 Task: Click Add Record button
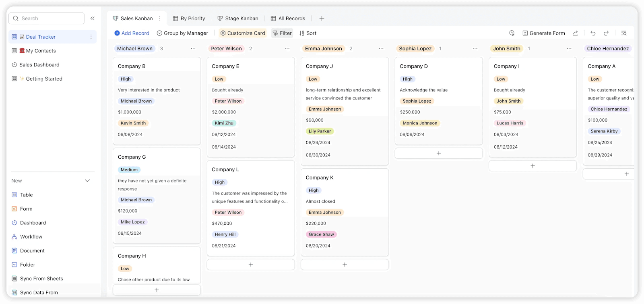[x=132, y=33]
